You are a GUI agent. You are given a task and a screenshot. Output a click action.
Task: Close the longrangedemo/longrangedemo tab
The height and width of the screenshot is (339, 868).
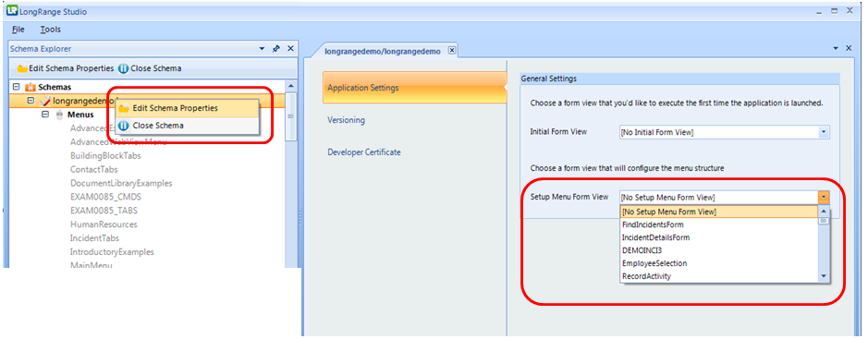(451, 50)
